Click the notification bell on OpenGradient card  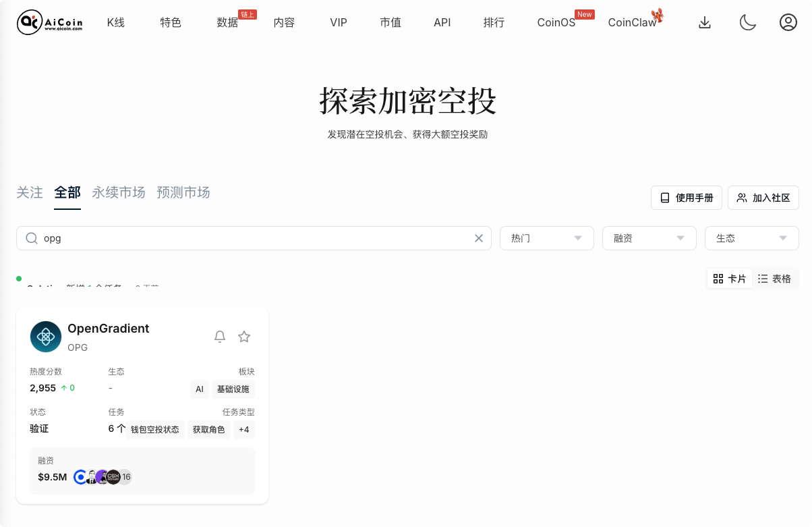click(219, 336)
